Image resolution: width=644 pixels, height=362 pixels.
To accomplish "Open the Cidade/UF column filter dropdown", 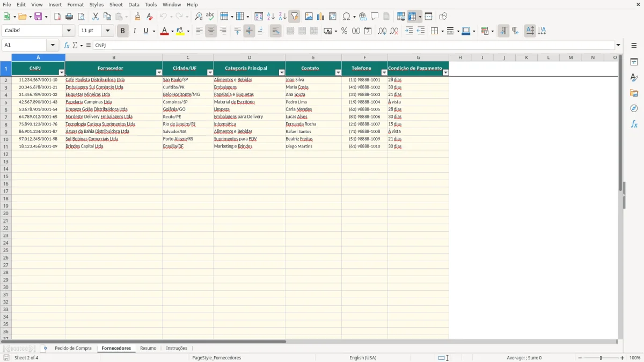I will click(x=210, y=72).
